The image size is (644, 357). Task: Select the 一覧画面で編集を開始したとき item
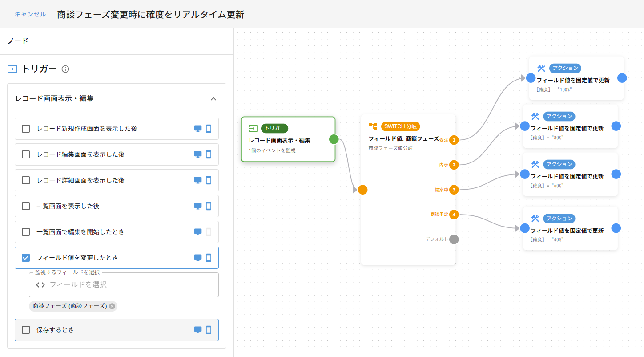[x=80, y=232]
